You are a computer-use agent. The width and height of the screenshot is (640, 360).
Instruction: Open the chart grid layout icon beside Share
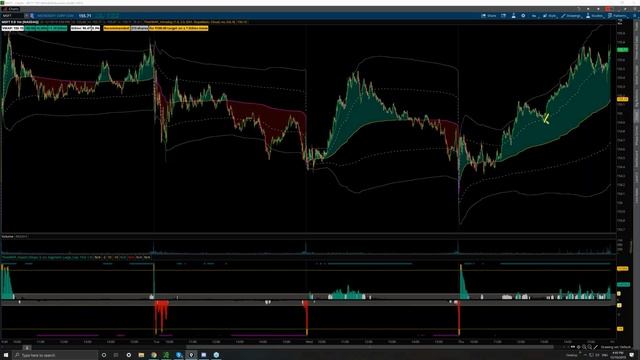[504, 16]
